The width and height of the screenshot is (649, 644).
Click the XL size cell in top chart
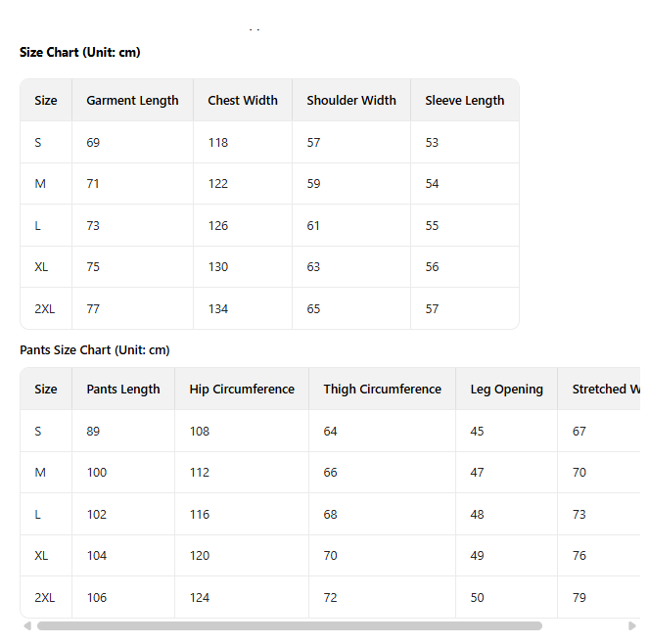[41, 266]
